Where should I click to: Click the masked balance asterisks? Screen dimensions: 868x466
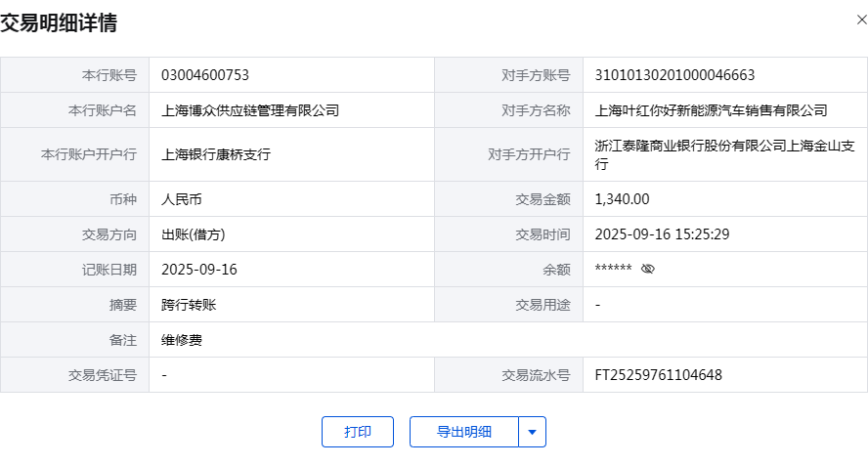click(613, 269)
